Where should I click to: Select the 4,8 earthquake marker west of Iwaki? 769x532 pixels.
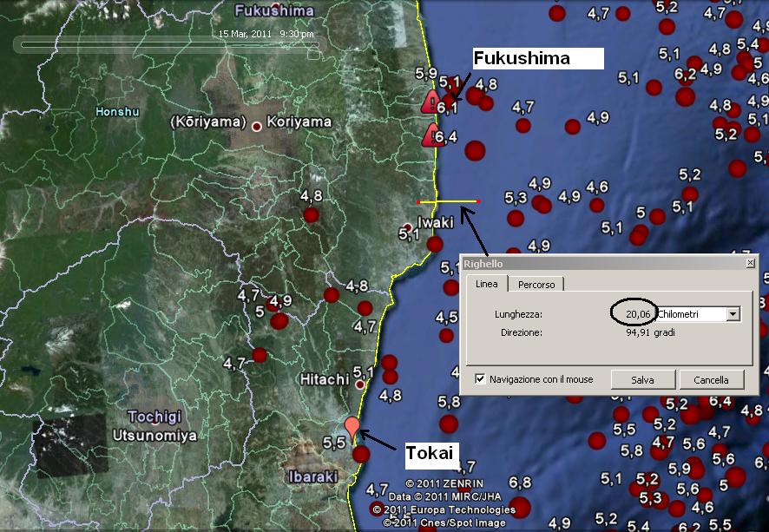(x=311, y=215)
